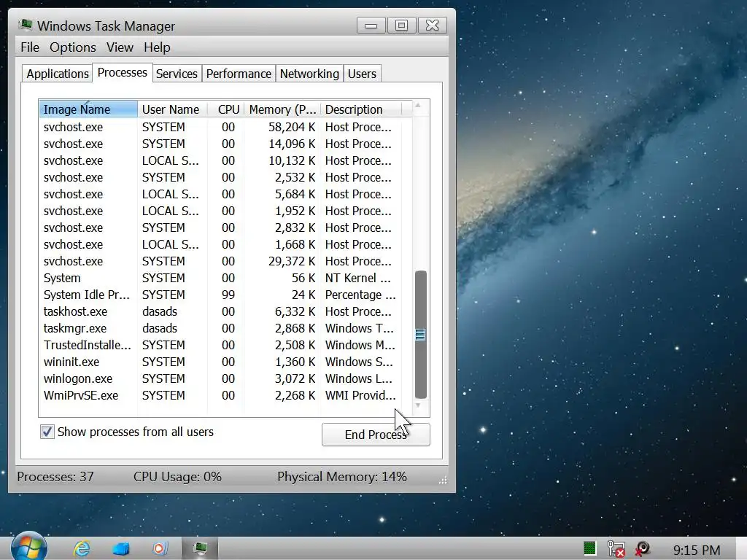This screenshot has height=560, width=747.
Task: Select the winlogon.exe process
Action: 220,378
